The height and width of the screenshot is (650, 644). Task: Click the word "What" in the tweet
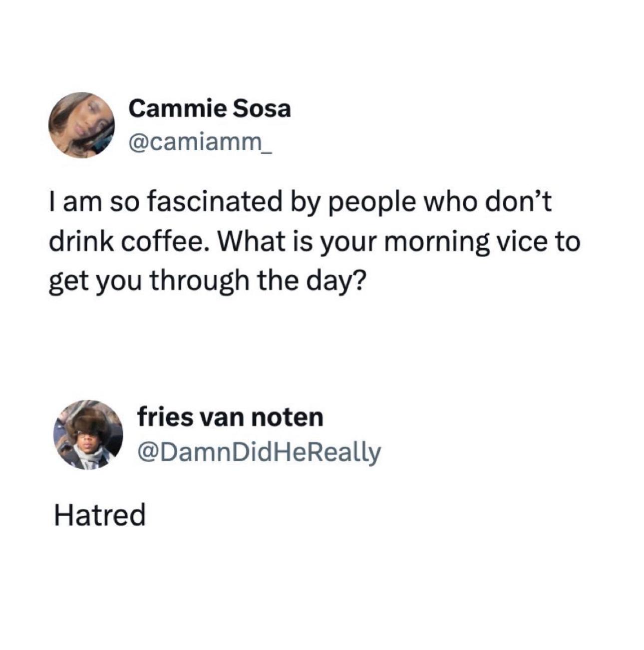click(x=252, y=242)
